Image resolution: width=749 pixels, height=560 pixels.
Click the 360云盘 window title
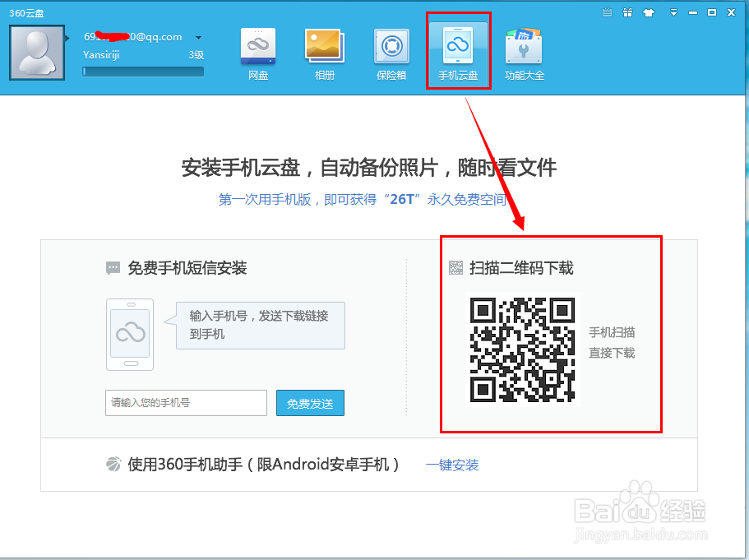click(26, 13)
